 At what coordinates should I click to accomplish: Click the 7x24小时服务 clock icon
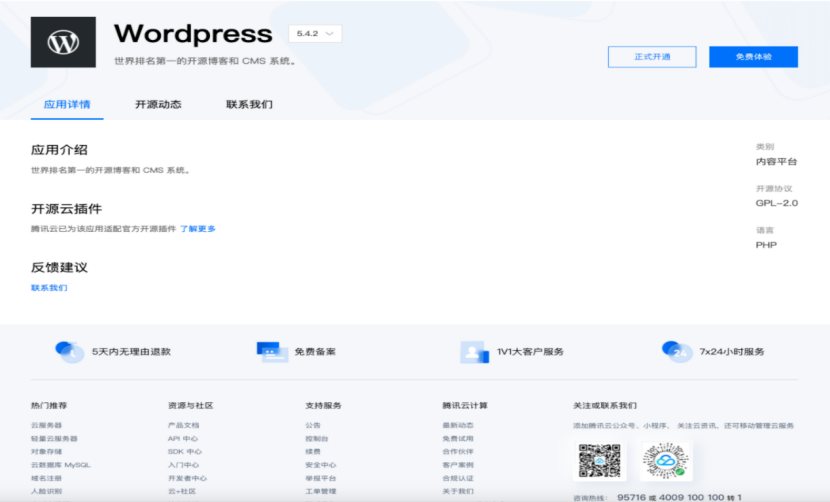point(677,352)
